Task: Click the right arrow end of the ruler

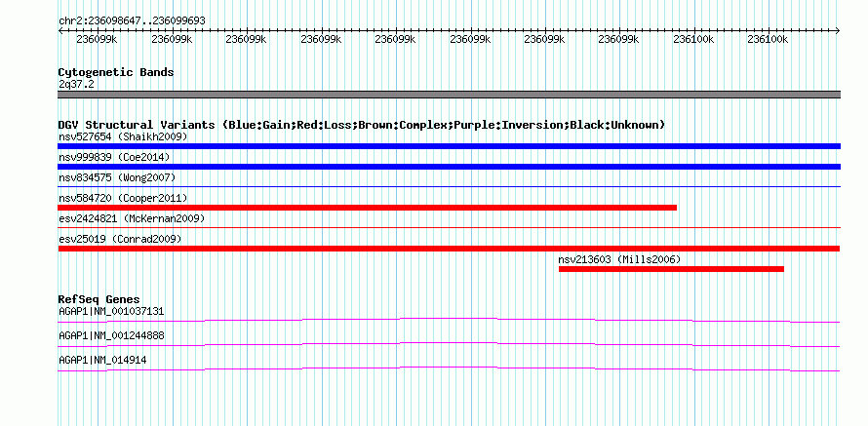Action: point(838,31)
